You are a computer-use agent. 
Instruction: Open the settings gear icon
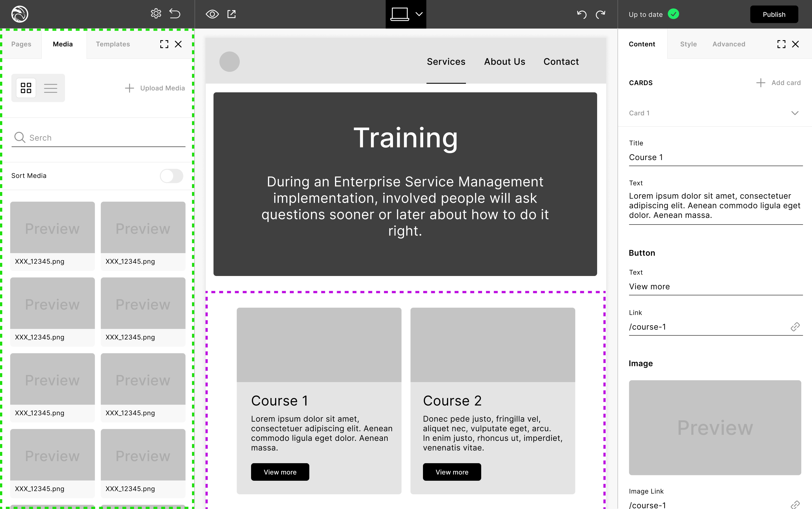156,14
